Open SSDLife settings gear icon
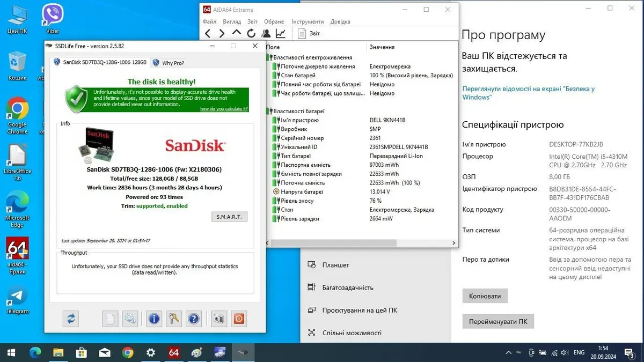 (130, 319)
